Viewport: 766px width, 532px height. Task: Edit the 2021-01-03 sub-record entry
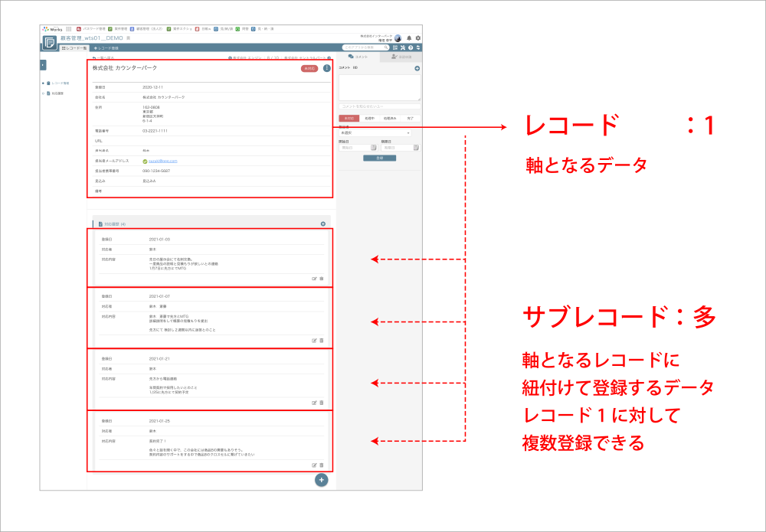pos(314,278)
